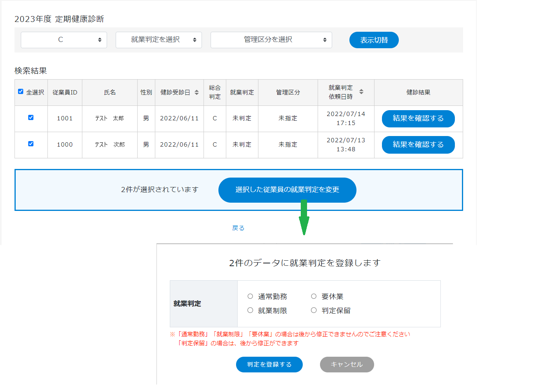Click the 表示切替 display toggle button
The width and height of the screenshot is (549, 392).
tap(374, 40)
